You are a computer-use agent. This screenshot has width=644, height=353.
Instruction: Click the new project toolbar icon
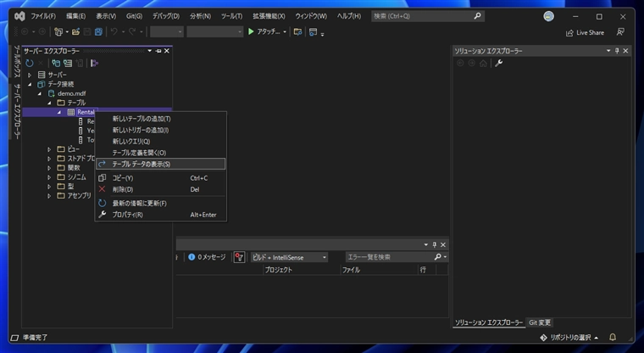coord(58,31)
